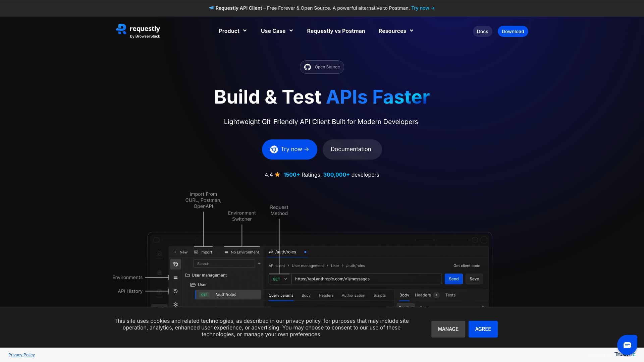This screenshot has height=362, width=644.
Task: Switch to the Authorization tab
Action: coord(353,295)
